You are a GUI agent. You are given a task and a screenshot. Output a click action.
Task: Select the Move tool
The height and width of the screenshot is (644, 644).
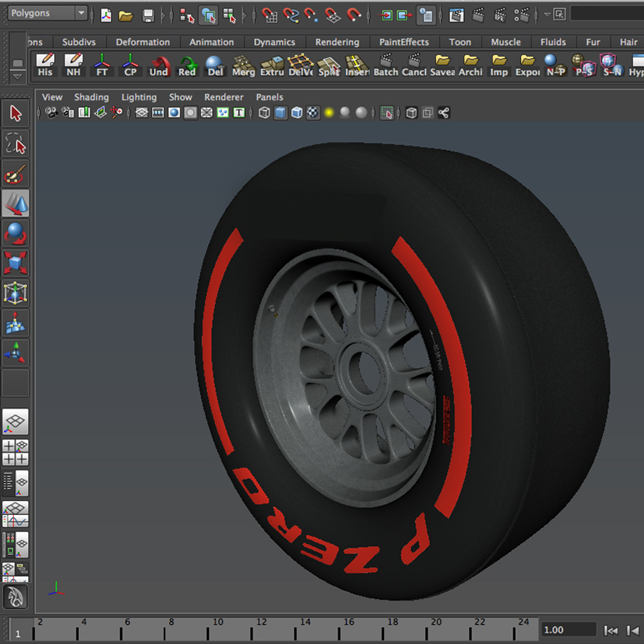coord(16,203)
